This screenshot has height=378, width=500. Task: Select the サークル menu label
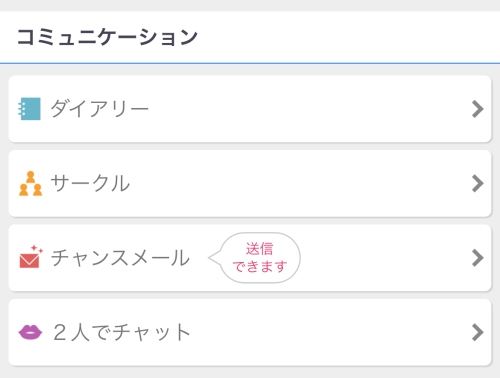click(x=90, y=183)
